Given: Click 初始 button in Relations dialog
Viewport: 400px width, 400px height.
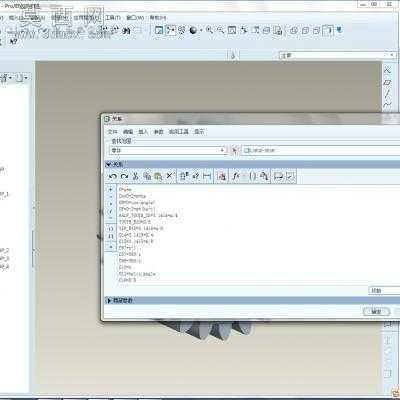Looking at the screenshot, I should pos(383,290).
